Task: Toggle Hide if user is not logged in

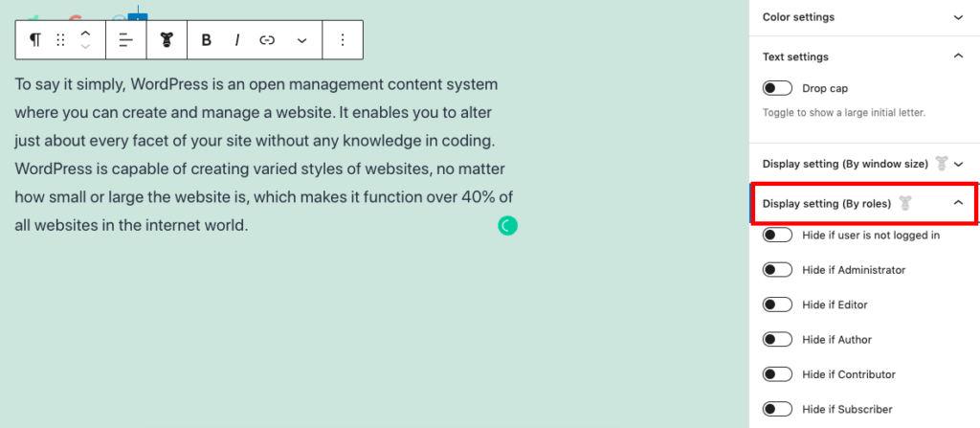Action: point(777,236)
